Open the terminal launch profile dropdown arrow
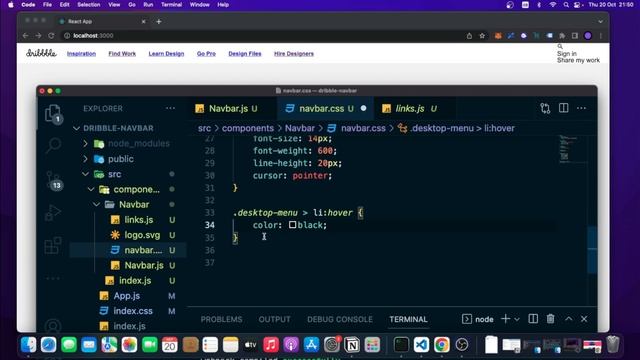640x360 pixels. coord(517,319)
